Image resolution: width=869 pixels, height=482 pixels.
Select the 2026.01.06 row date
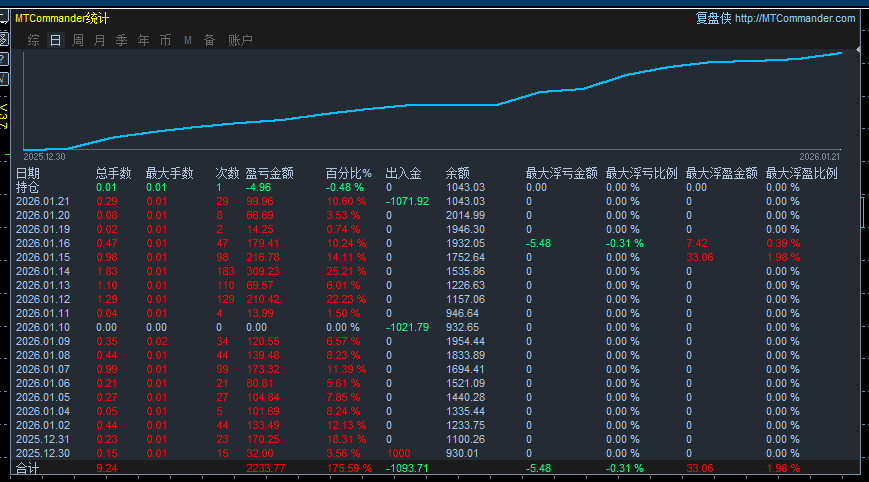pyautogui.click(x=43, y=383)
